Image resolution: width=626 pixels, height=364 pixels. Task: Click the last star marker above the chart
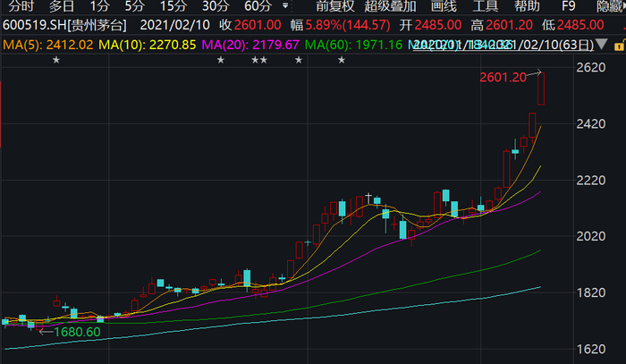tap(342, 60)
